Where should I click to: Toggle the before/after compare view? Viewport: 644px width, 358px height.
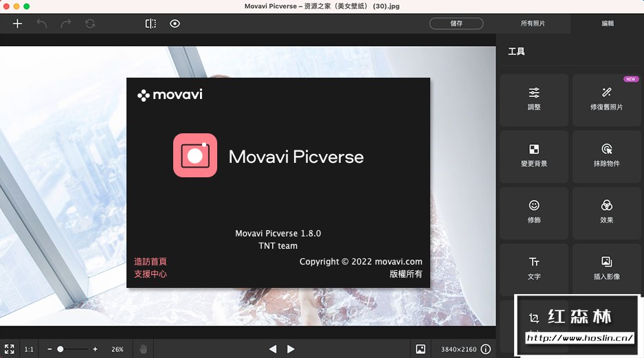(151, 24)
